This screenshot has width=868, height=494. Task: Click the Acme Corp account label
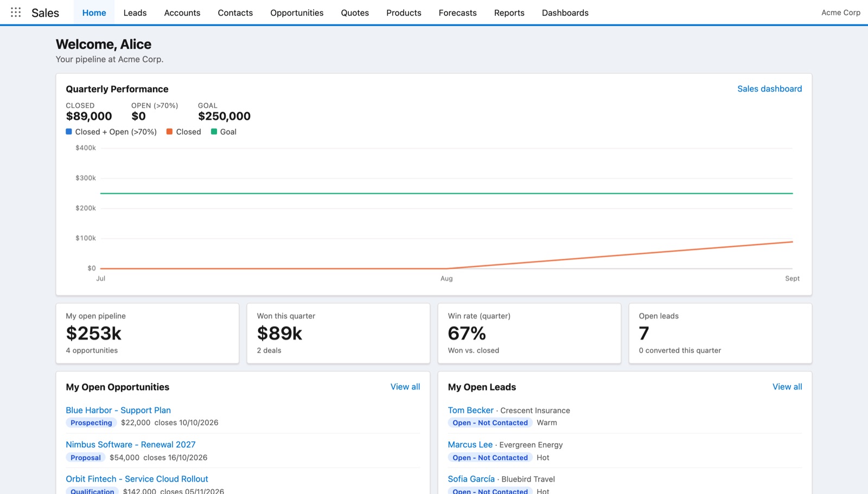click(840, 12)
